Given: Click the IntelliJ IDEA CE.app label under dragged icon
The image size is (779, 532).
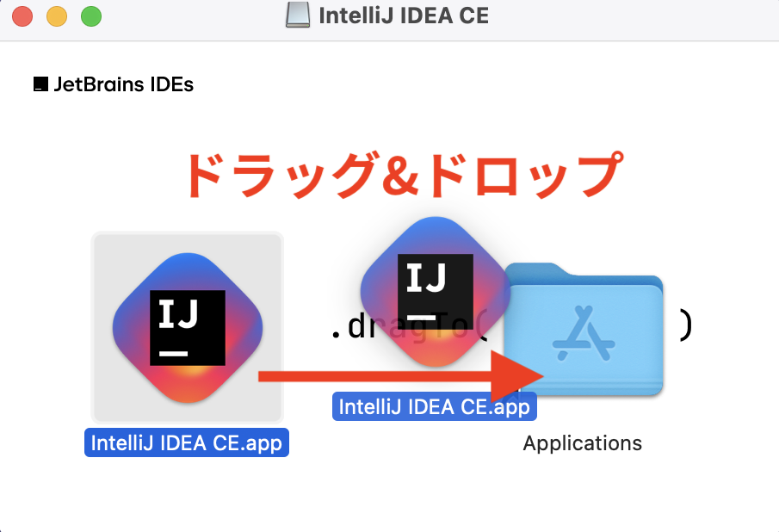Looking at the screenshot, I should tap(434, 406).
